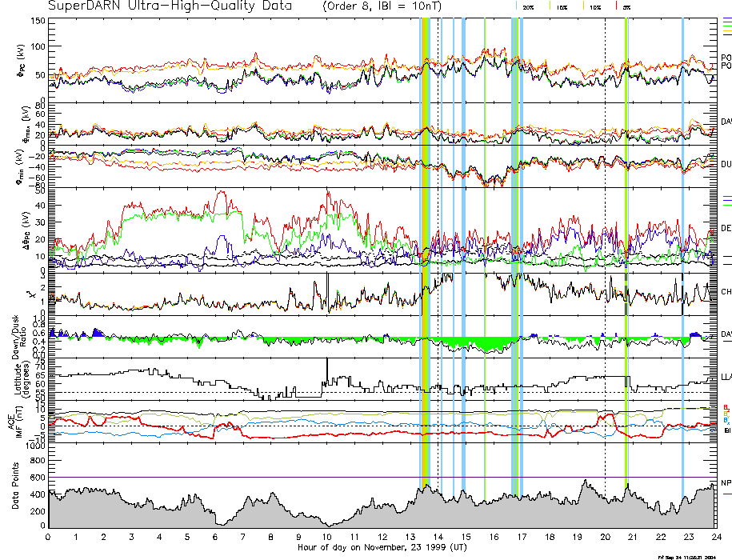Click the "Dawn/Dusk Ratio" axis label
This screenshot has height=560, width=732.
19,337
